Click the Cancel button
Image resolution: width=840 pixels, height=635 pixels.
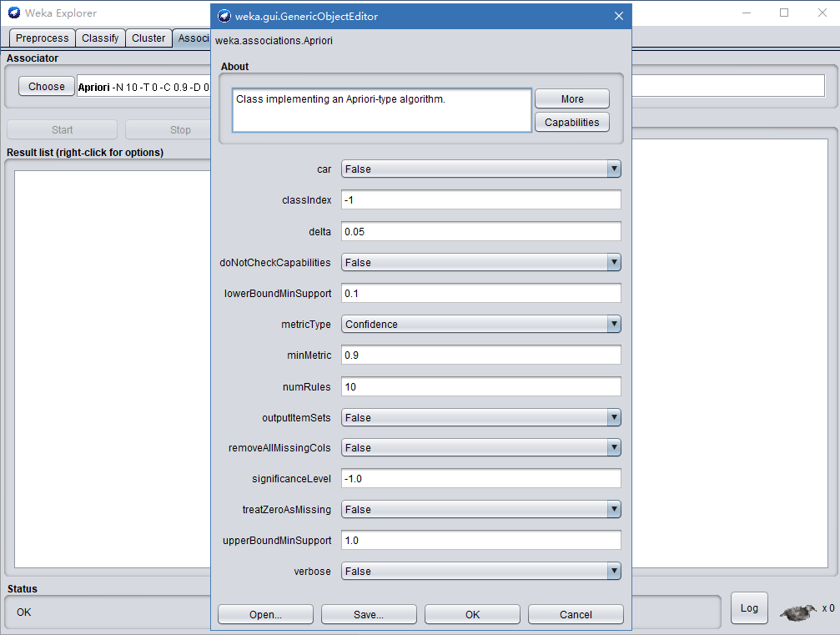pyautogui.click(x=576, y=615)
